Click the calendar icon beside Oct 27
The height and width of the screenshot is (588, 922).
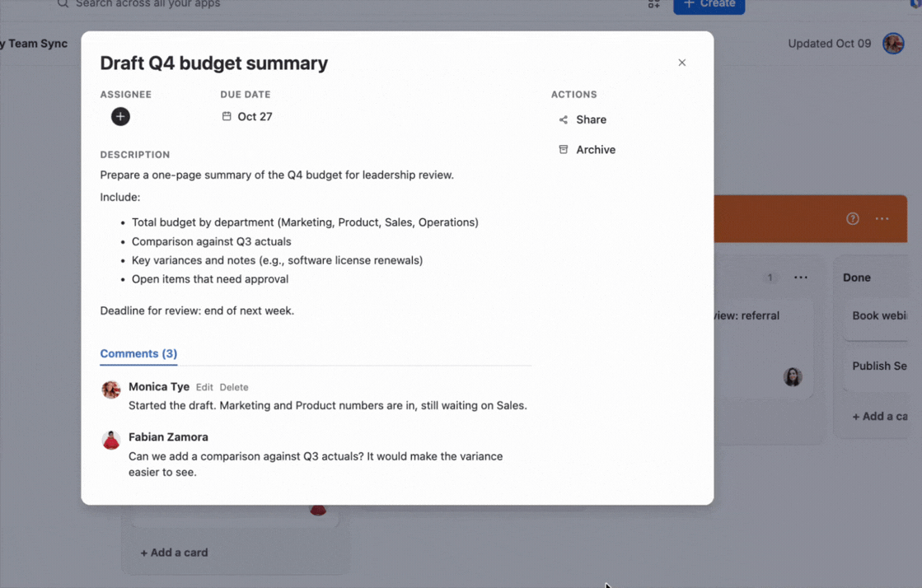(227, 116)
